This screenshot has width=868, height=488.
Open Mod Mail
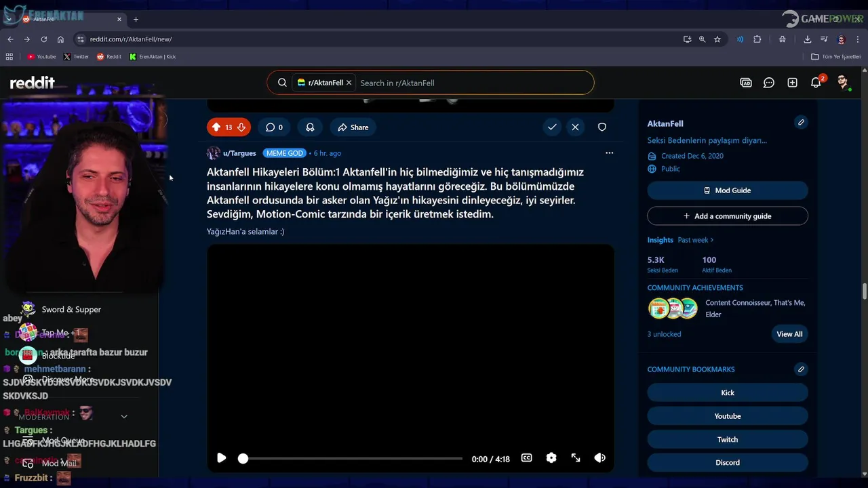coord(60,463)
